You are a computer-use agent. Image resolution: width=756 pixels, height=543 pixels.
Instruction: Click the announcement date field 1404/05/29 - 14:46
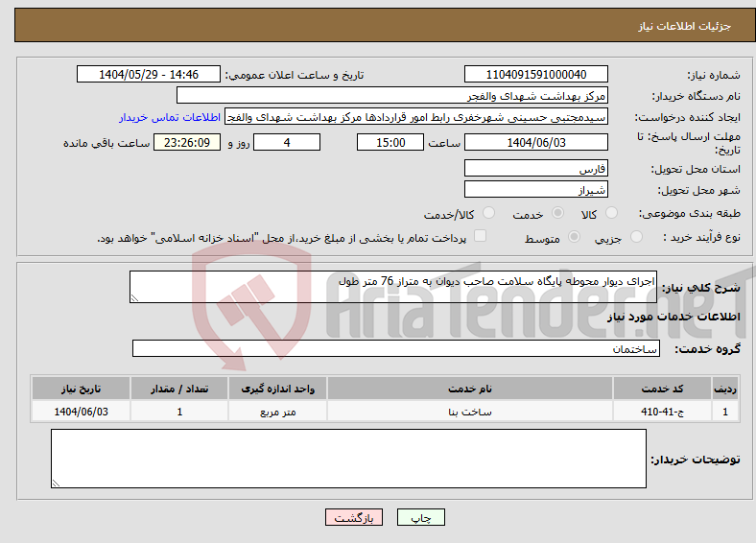click(149, 74)
